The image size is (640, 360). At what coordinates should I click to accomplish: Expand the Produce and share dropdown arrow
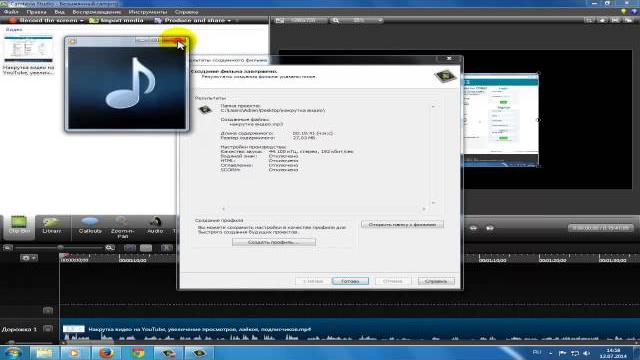coord(229,20)
